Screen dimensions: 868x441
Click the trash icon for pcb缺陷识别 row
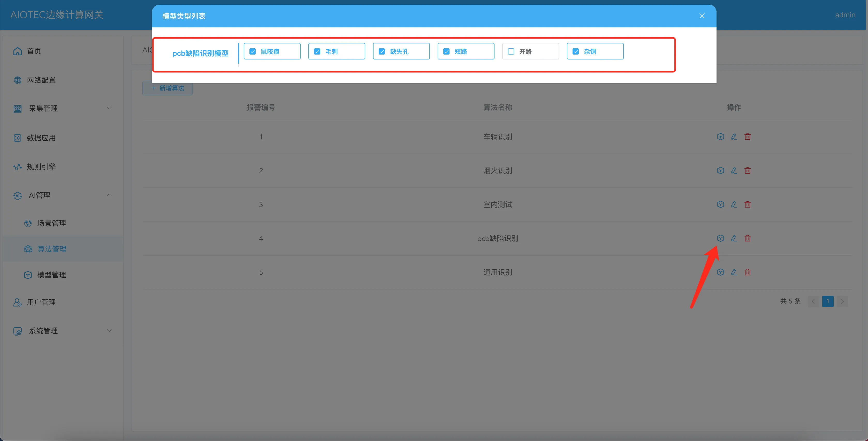(x=747, y=238)
